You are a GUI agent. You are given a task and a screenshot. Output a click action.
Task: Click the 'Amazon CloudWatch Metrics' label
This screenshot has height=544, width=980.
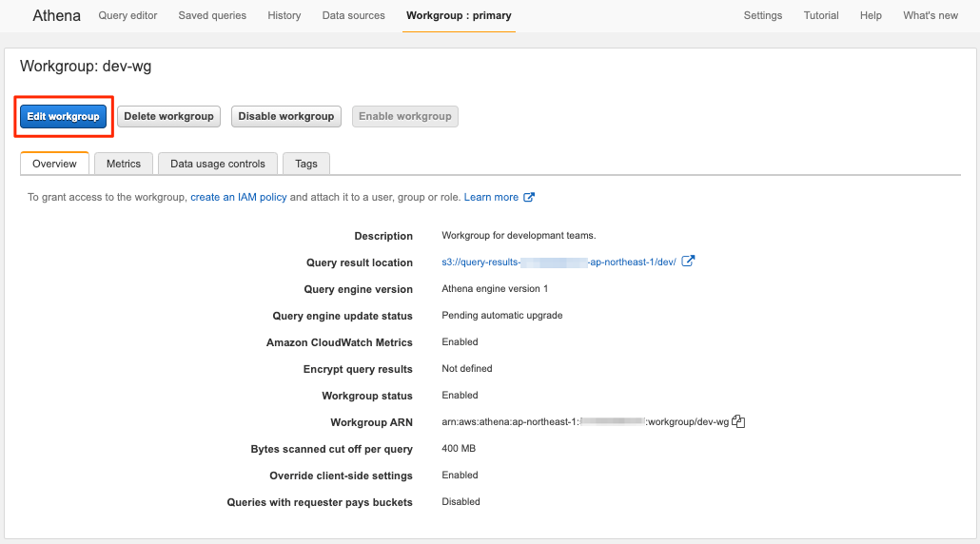point(340,343)
